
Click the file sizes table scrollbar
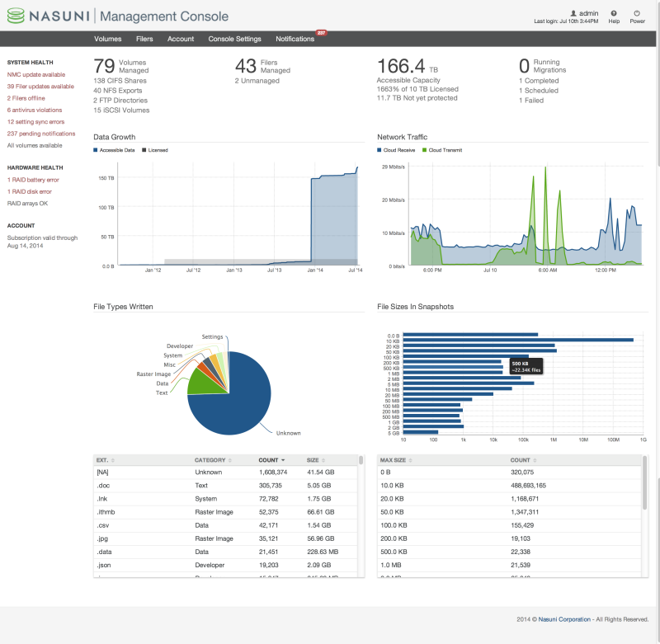[x=644, y=483]
